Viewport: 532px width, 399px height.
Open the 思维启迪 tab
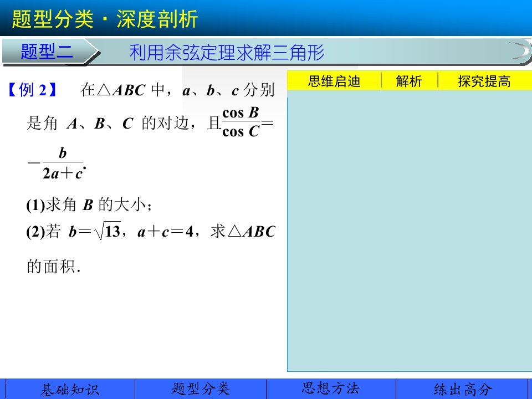[334, 81]
